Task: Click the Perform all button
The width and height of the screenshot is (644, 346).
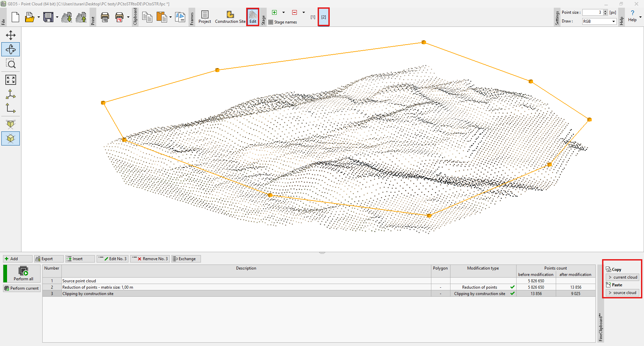Action: (x=23, y=274)
